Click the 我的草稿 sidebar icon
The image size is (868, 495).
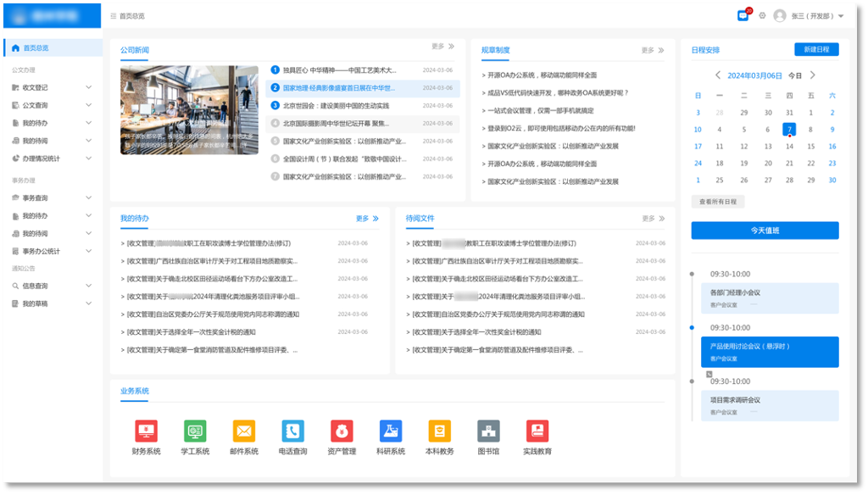coord(15,303)
